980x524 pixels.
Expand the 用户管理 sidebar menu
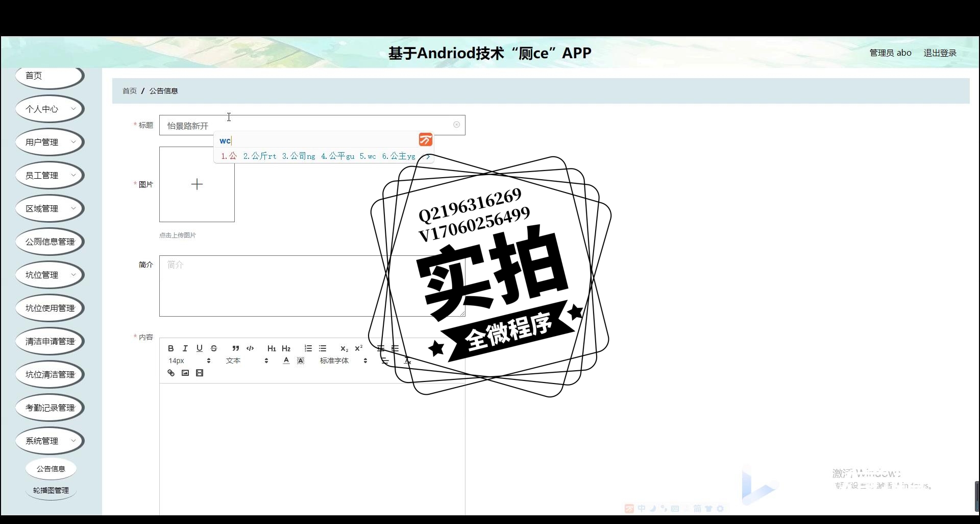point(50,142)
